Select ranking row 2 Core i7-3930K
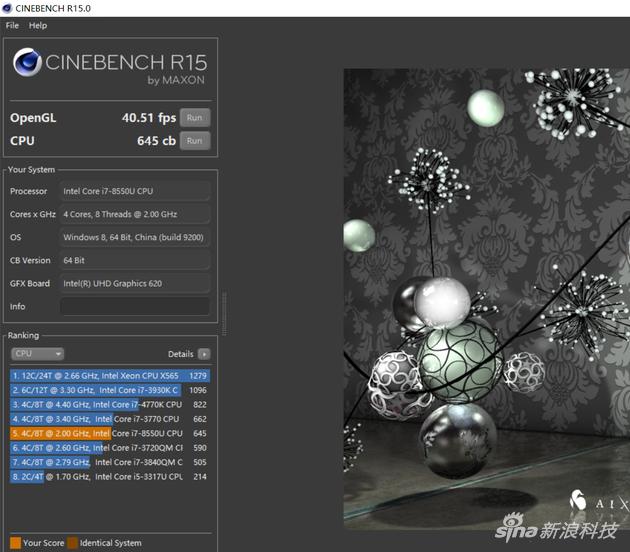This screenshot has width=630, height=552. pos(110,390)
